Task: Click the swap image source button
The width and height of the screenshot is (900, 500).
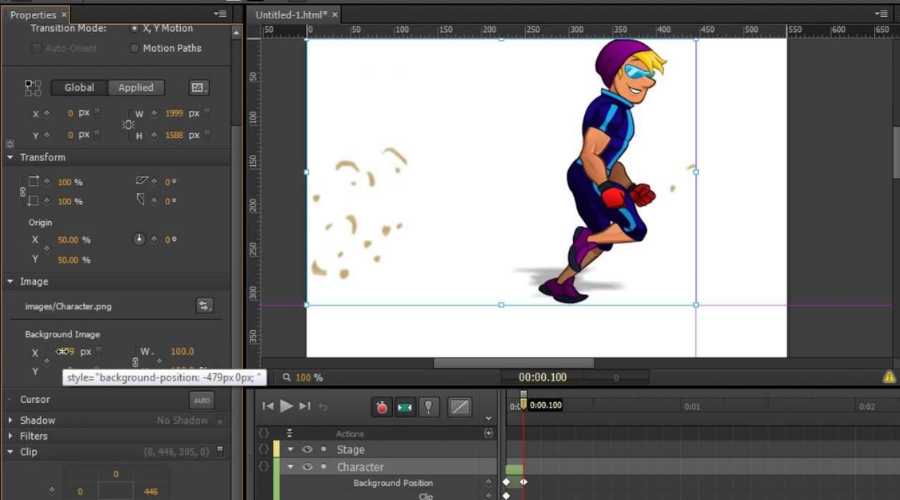Action: tap(204, 306)
